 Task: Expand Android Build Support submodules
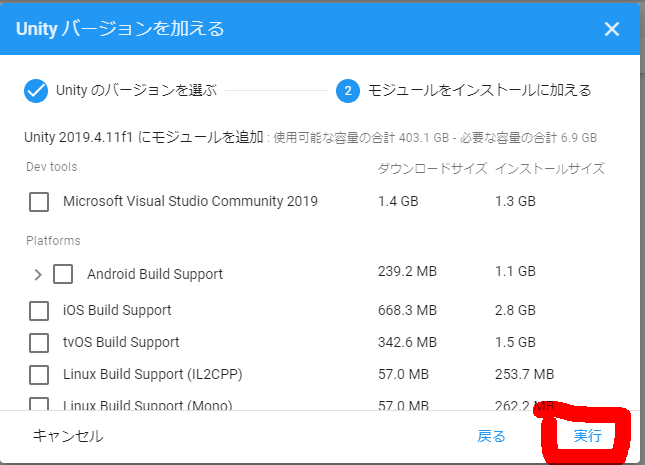click(38, 274)
